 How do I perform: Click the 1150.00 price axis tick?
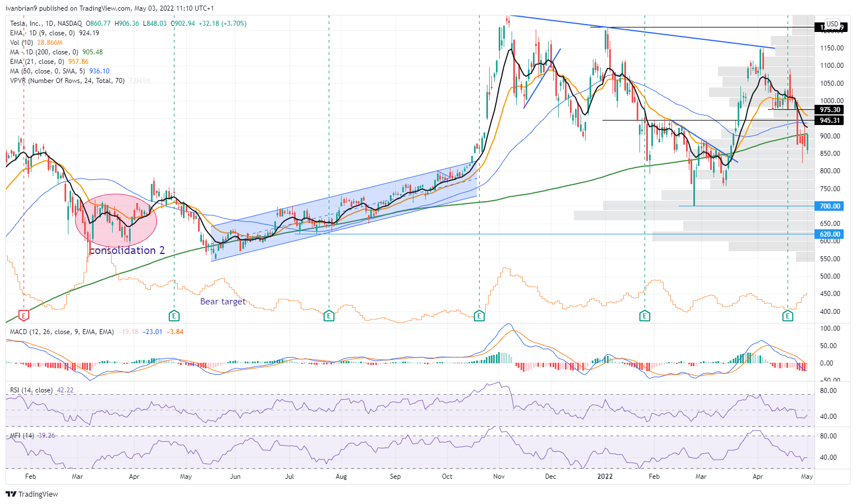click(x=832, y=48)
